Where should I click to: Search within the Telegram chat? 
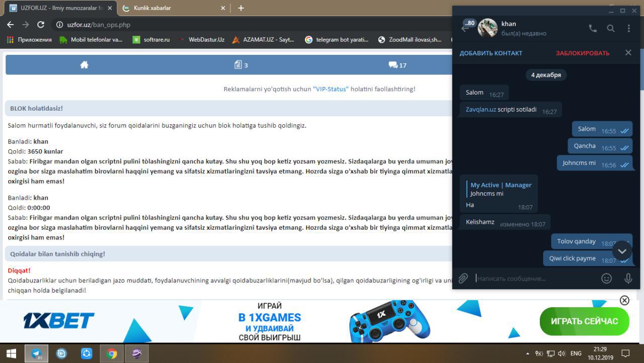coord(610,29)
